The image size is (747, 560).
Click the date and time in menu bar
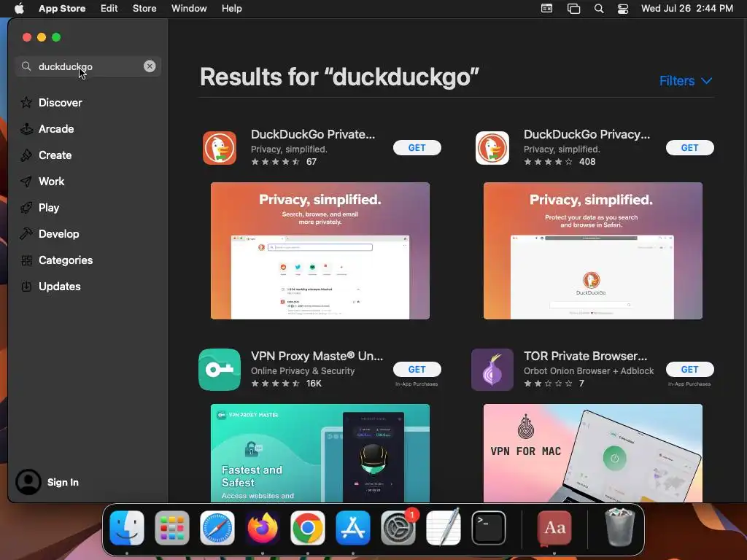687,8
